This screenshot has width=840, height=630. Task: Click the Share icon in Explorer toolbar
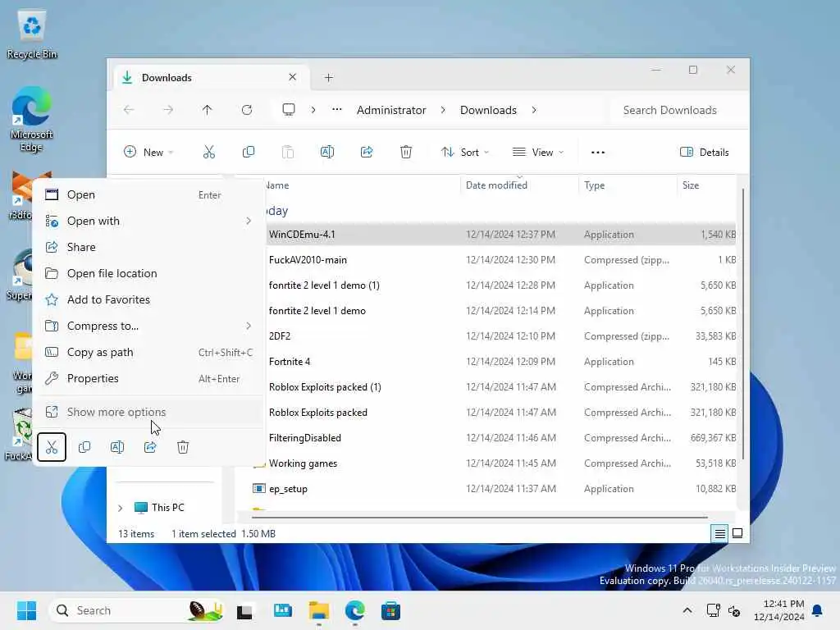click(367, 152)
